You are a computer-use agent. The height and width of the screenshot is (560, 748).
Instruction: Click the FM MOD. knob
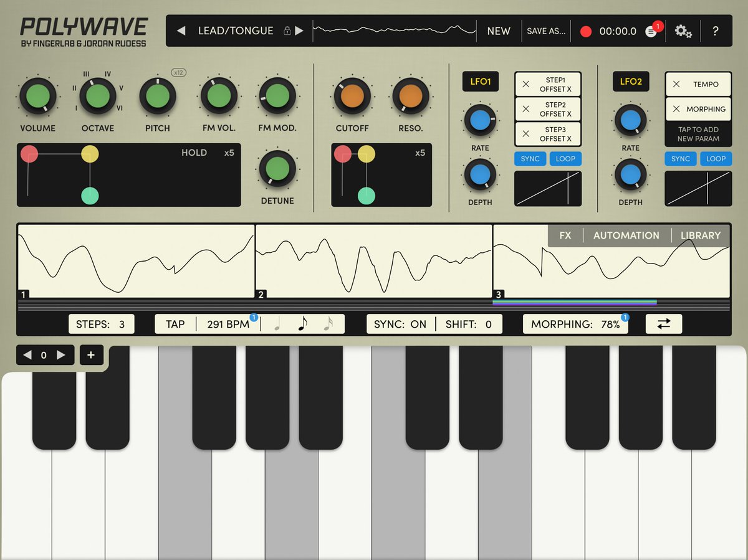[x=277, y=96]
